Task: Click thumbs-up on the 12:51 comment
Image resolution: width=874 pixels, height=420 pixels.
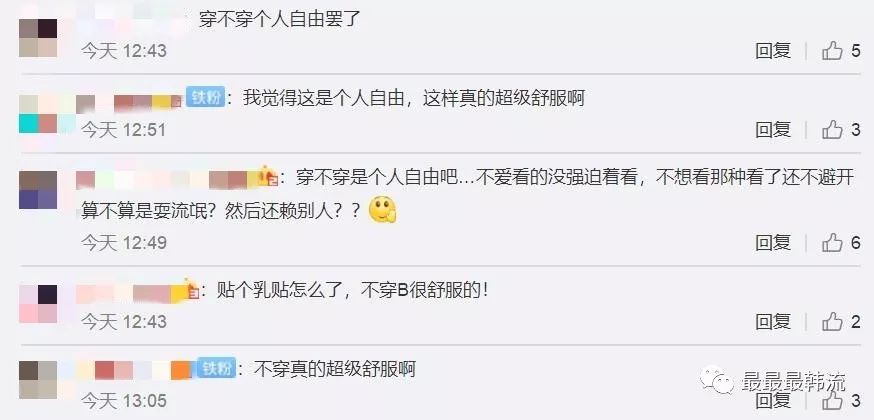Action: 832,130
